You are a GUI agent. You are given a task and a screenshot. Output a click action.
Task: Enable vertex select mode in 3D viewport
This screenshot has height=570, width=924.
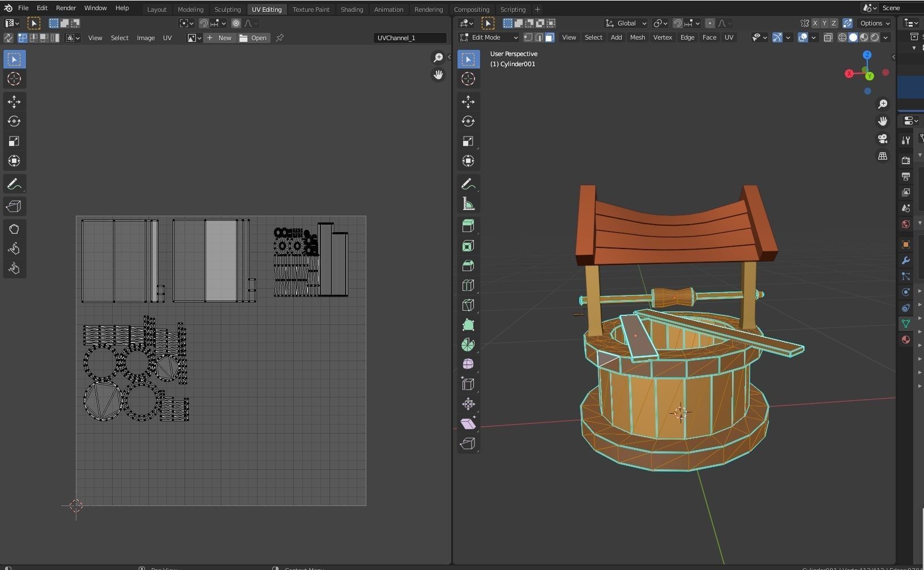point(528,37)
